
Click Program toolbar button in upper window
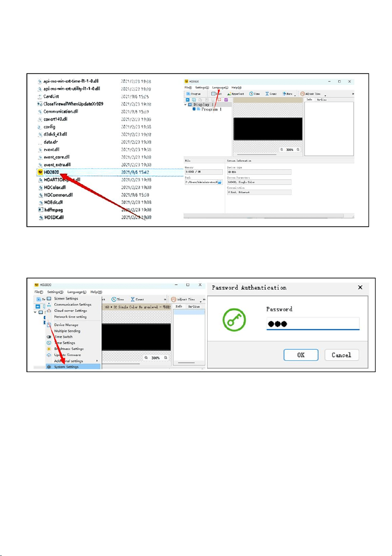pyautogui.click(x=194, y=94)
